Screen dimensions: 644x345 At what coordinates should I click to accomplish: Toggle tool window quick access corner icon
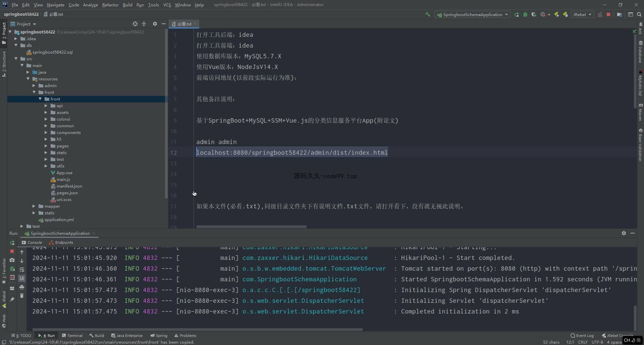coord(4,342)
